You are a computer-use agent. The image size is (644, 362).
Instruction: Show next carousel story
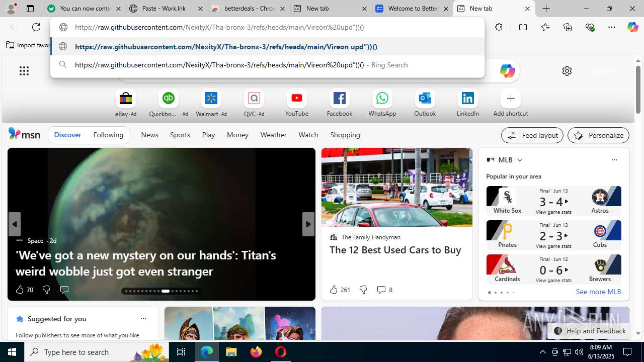tap(308, 224)
